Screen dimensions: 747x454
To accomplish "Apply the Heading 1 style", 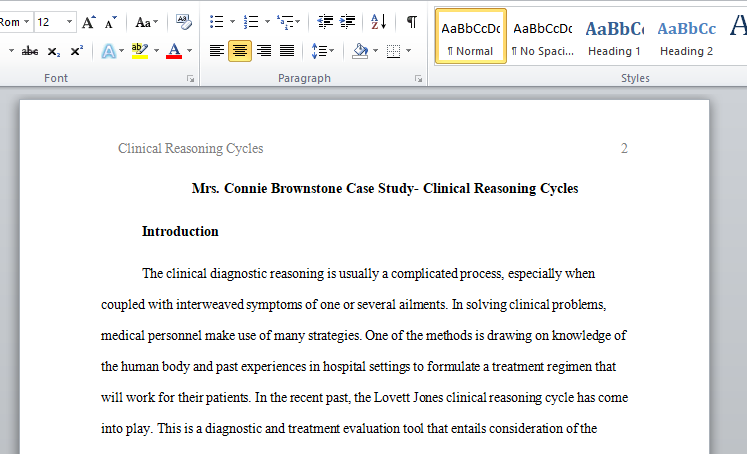I will coord(614,36).
